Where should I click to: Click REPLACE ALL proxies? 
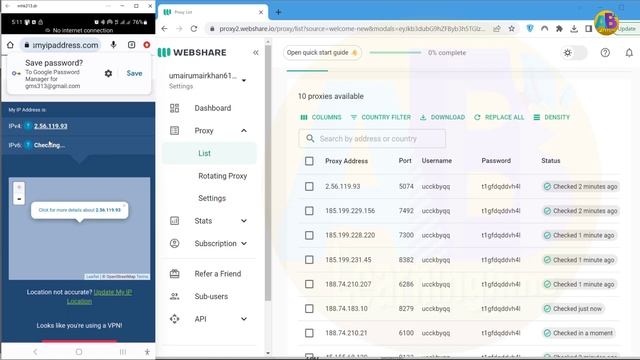[x=499, y=118]
